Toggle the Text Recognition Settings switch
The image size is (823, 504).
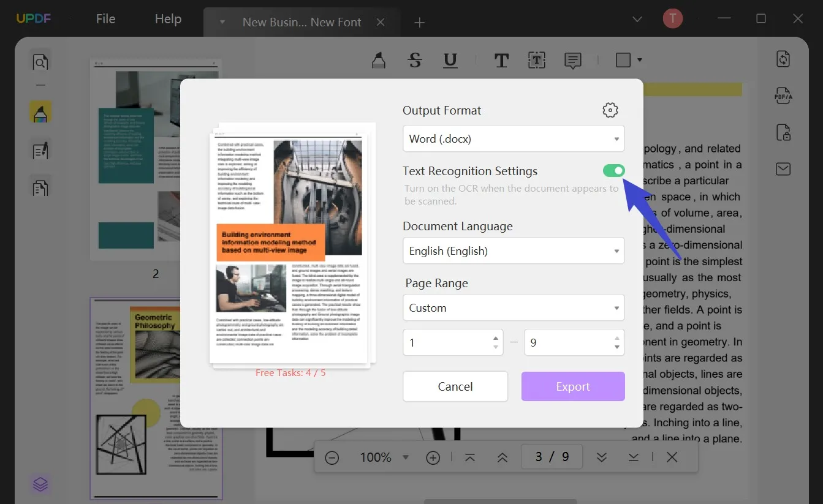coord(613,171)
